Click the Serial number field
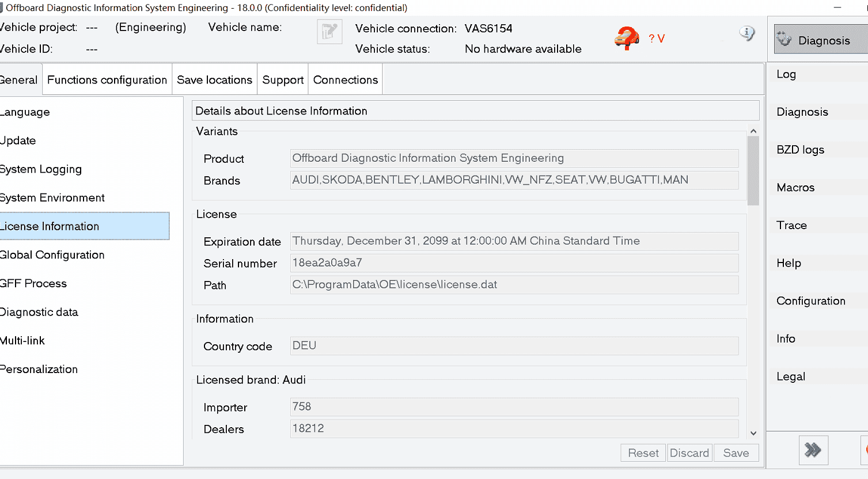The width and height of the screenshot is (868, 479). 514,263
